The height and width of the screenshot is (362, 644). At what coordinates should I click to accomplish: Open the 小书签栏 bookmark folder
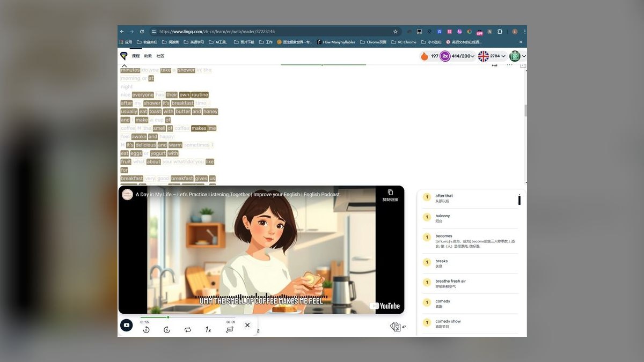tap(431, 42)
